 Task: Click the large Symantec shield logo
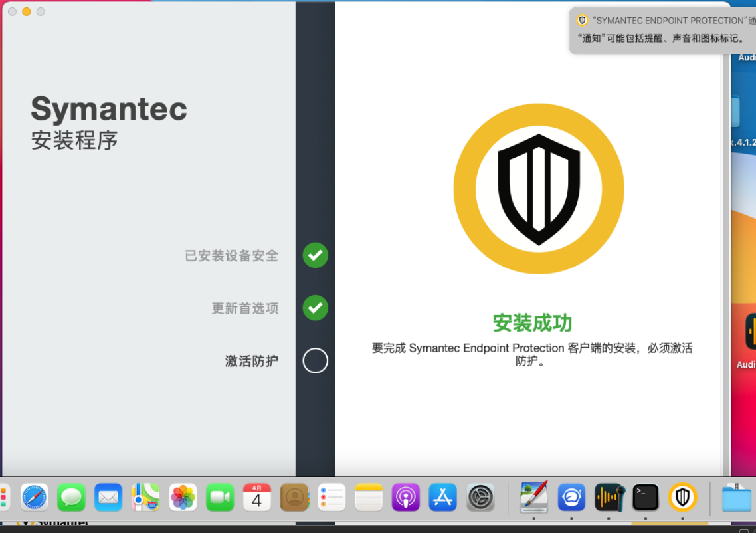click(x=539, y=189)
